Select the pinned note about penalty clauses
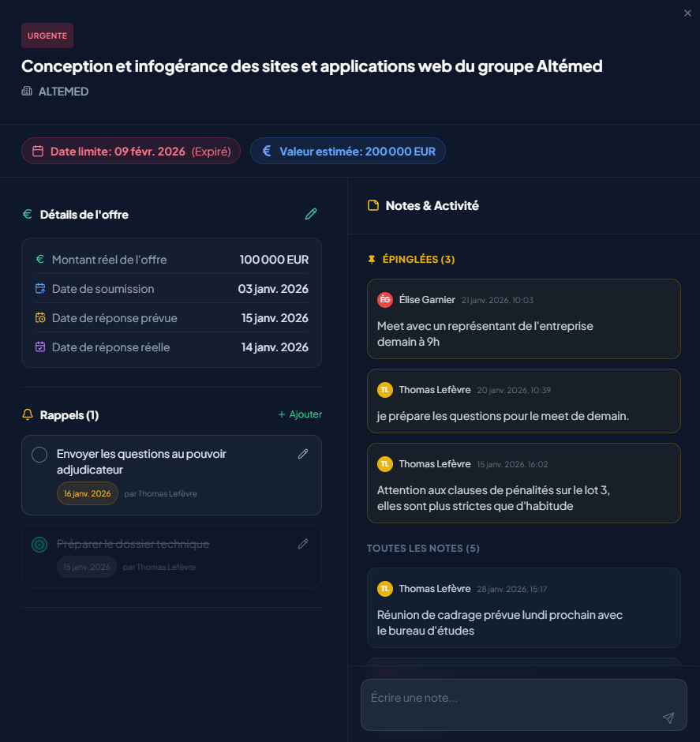The height and width of the screenshot is (742, 700). [x=523, y=482]
